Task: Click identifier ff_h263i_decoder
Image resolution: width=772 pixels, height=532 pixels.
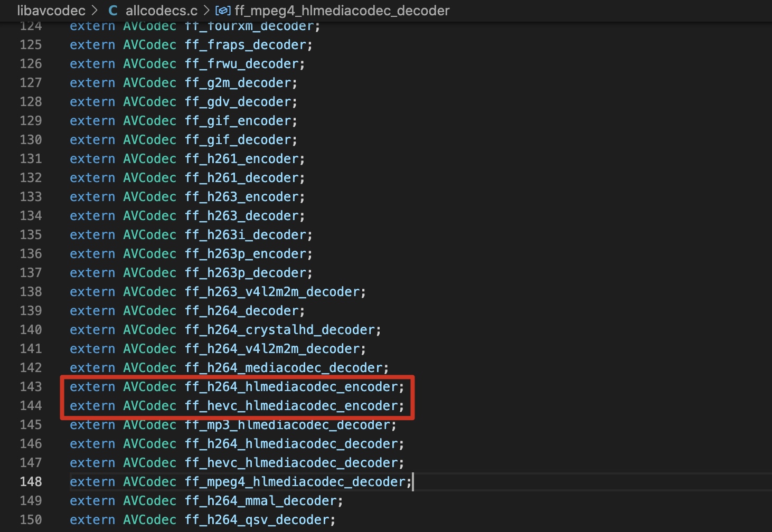Action: coord(246,235)
